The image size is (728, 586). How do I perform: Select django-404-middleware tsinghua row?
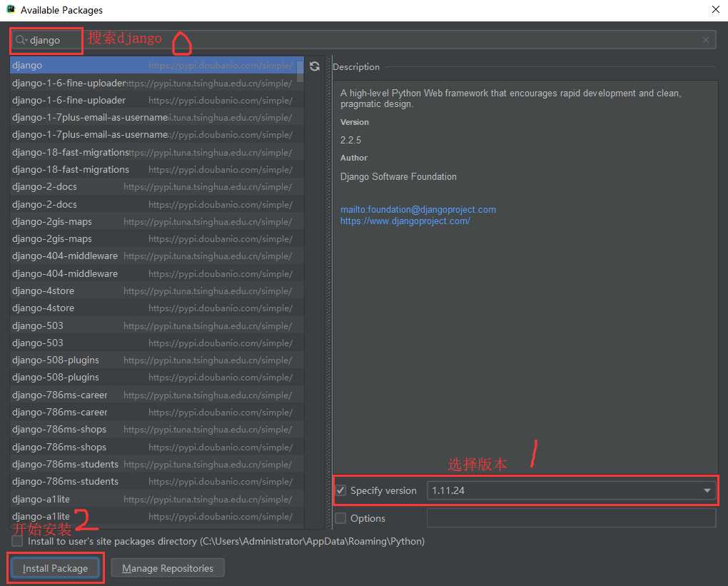(157, 256)
